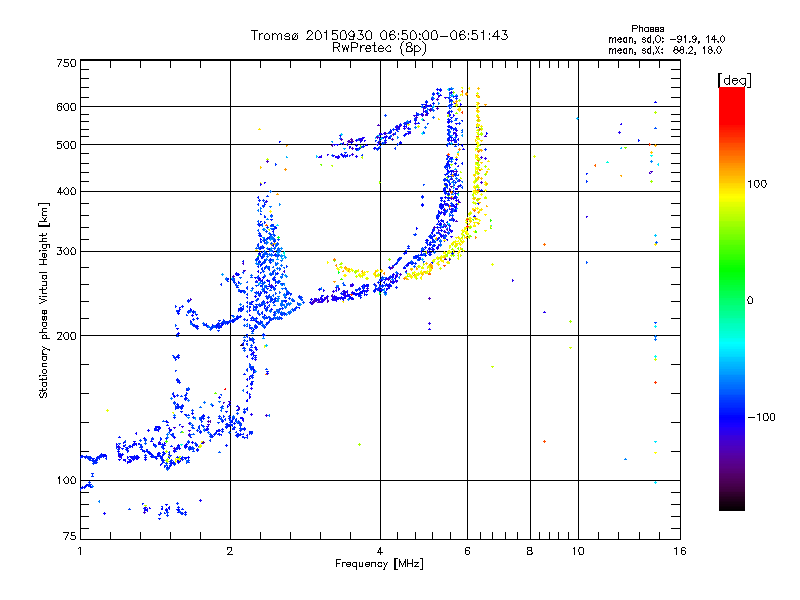Click the y-axis tick label '500'
The image size is (800, 600).
[x=66, y=145]
